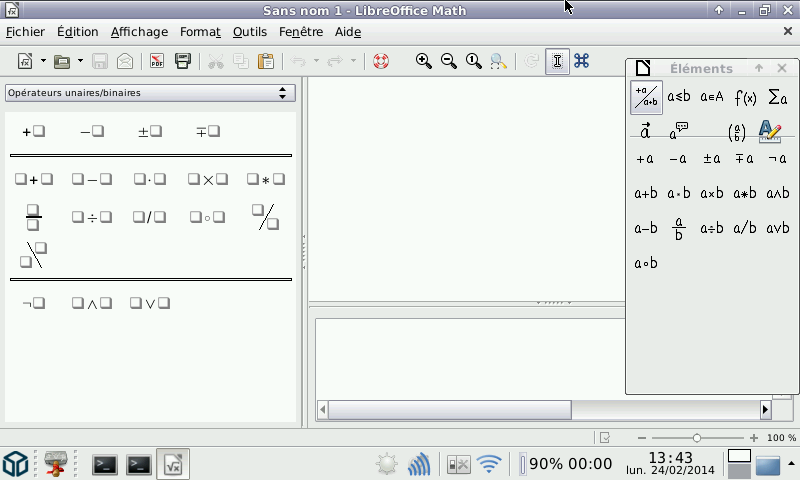Viewport: 800px width, 480px height.
Task: Click zoom out minus on status bar
Action: point(642,438)
